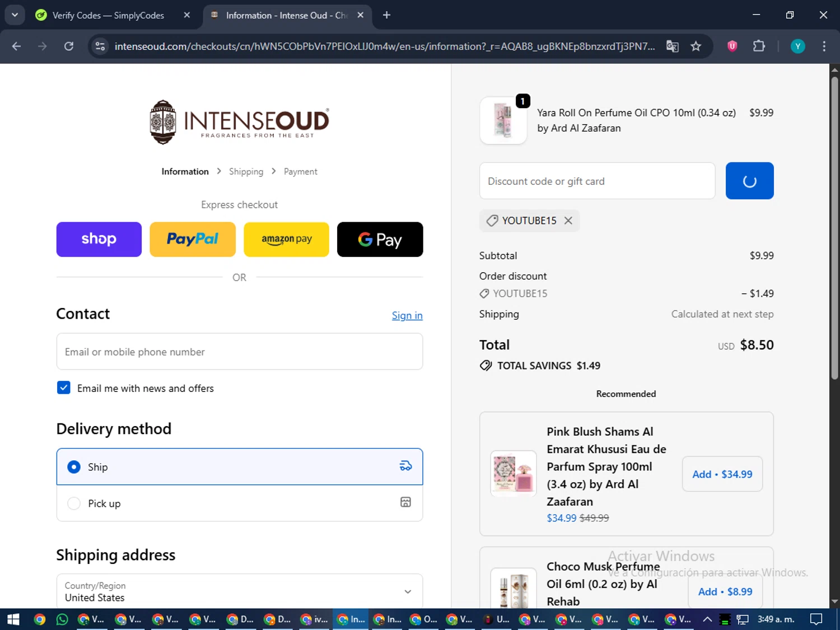The height and width of the screenshot is (630, 840).
Task: Click the store pickup icon
Action: point(405,502)
